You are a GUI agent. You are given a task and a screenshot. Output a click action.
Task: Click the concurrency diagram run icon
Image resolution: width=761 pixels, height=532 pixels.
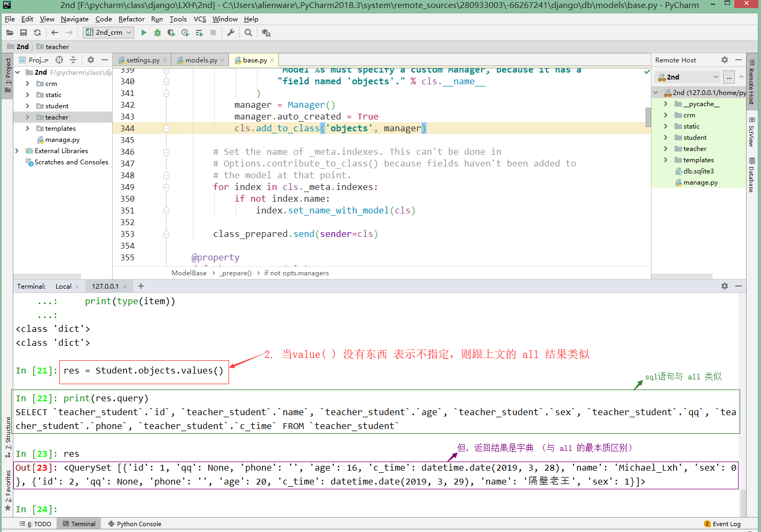point(199,33)
